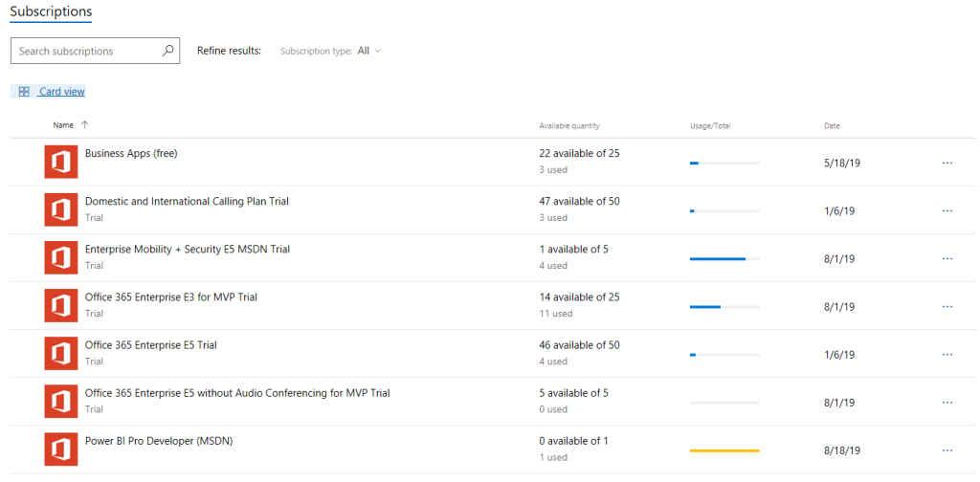The width and height of the screenshot is (980, 482).
Task: Click the Date column header
Action: [832, 125]
